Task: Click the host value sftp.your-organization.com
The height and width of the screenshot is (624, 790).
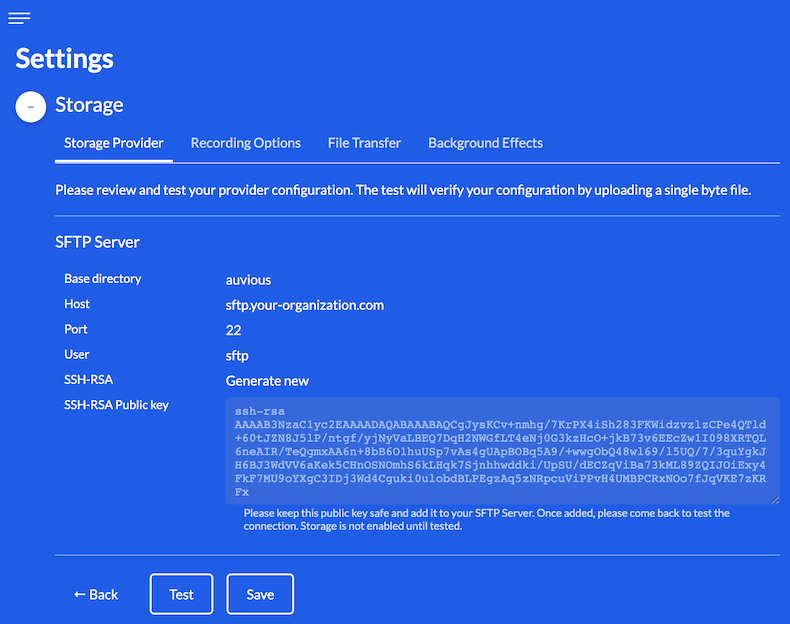Action: coord(304,305)
